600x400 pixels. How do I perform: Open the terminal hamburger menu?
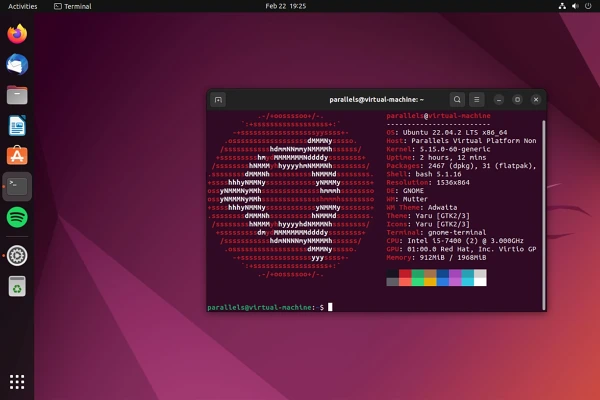pyautogui.click(x=476, y=100)
